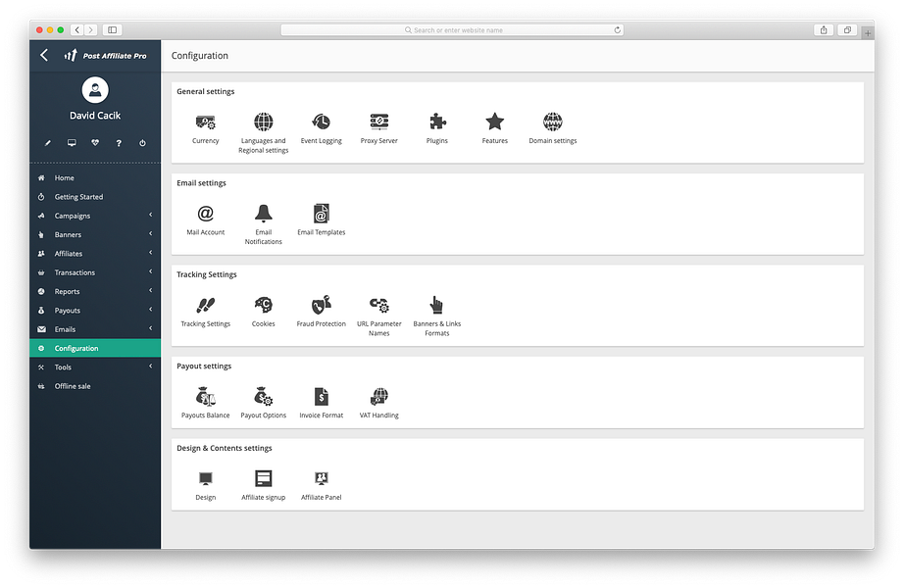This screenshot has width=904, height=588.
Task: Click the back arrow beside Post Affiliate Pro
Action: 43,55
